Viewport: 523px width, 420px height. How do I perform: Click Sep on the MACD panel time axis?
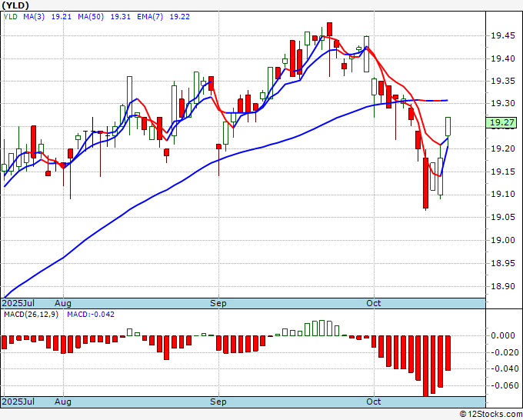click(218, 402)
